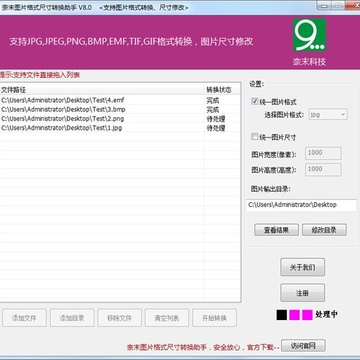Click the red 官方下载 footer text

pyautogui.click(x=203, y=347)
